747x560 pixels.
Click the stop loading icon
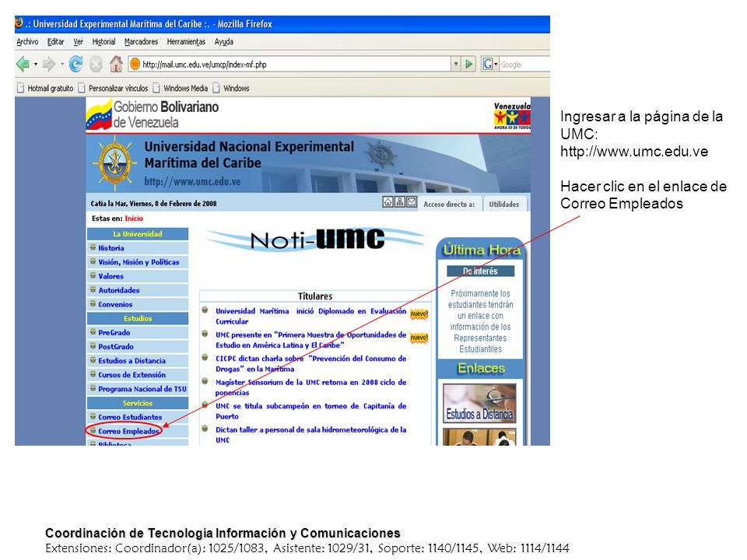96,64
